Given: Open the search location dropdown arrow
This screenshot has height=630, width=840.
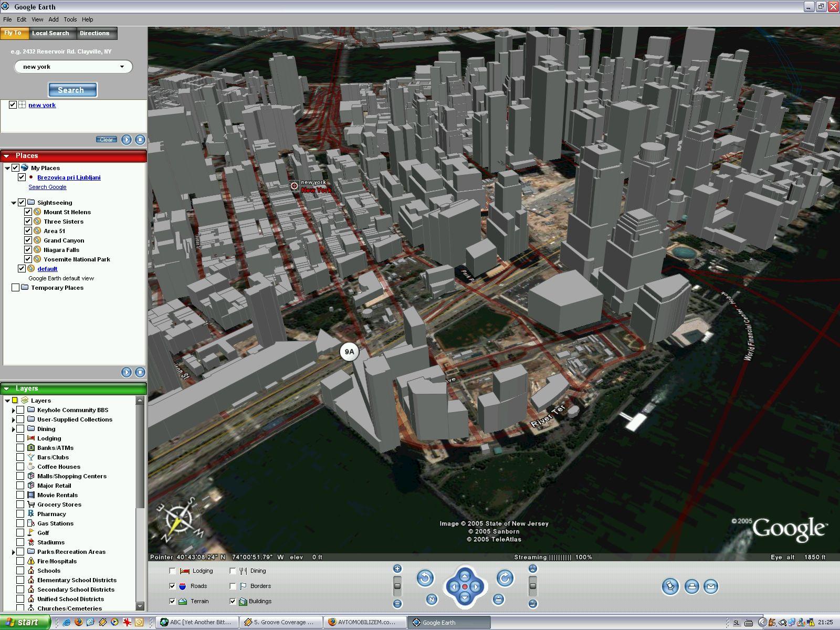Looking at the screenshot, I should 122,67.
